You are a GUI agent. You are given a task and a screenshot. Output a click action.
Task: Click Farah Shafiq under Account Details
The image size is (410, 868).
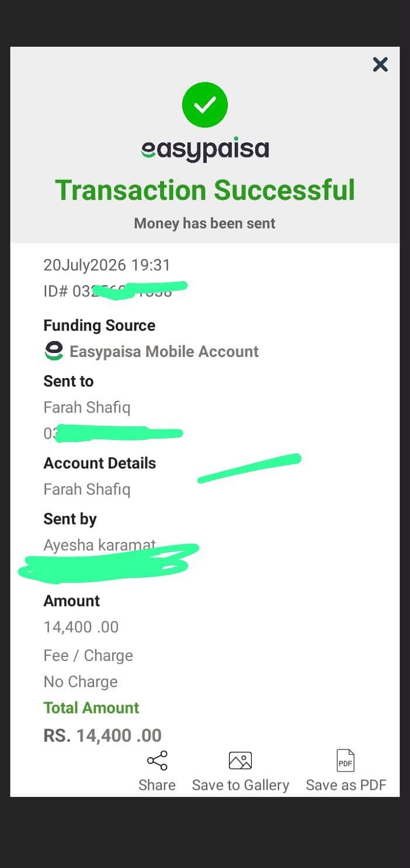(87, 489)
